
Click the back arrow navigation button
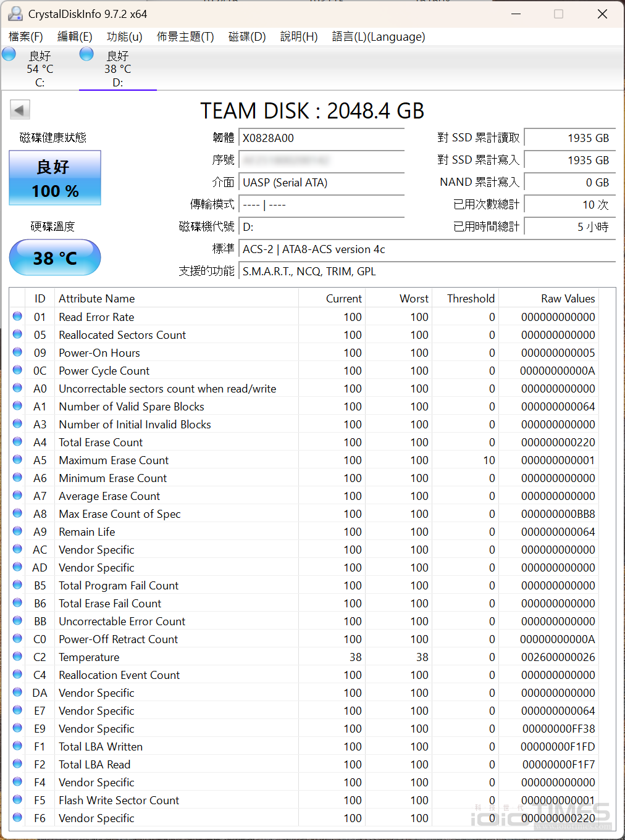click(x=20, y=109)
